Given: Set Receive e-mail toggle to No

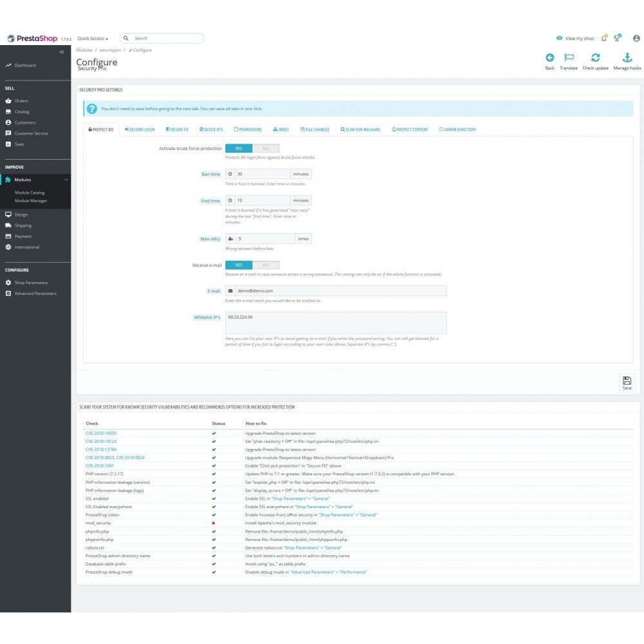Looking at the screenshot, I should tap(266, 265).
